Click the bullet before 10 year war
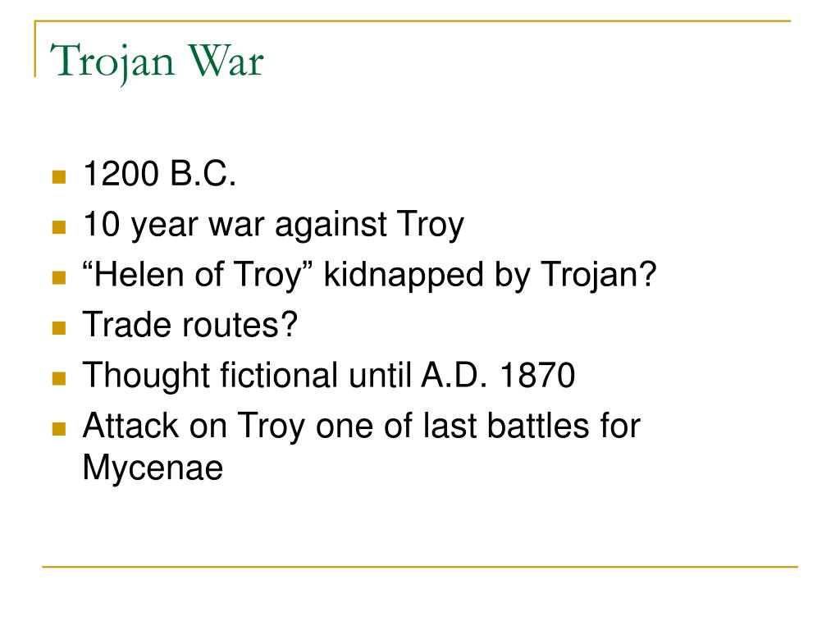This screenshot has height=630, width=840. [59, 227]
